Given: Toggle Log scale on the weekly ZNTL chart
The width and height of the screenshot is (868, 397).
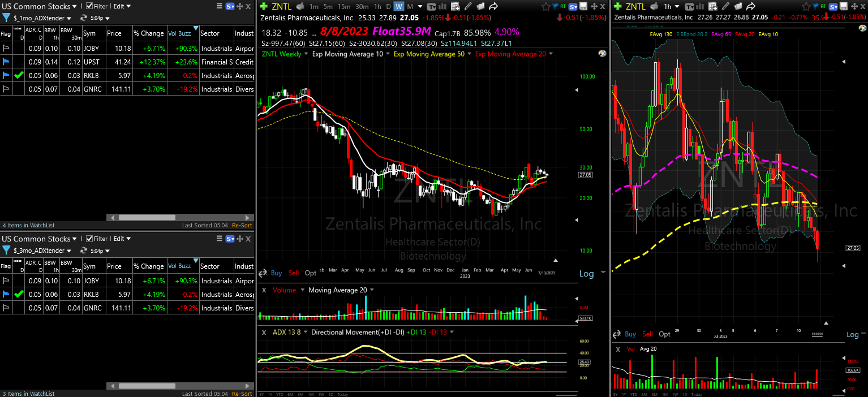Looking at the screenshot, I should pyautogui.click(x=587, y=274).
